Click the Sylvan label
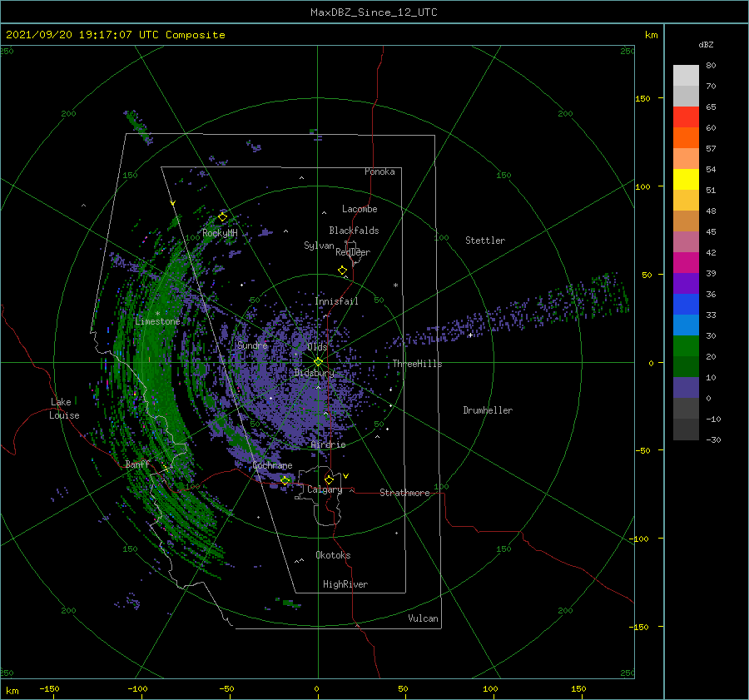The image size is (749, 700). (x=319, y=246)
